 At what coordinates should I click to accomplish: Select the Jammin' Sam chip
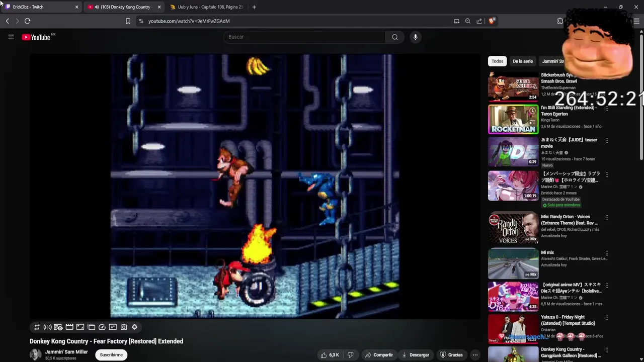pos(552,61)
